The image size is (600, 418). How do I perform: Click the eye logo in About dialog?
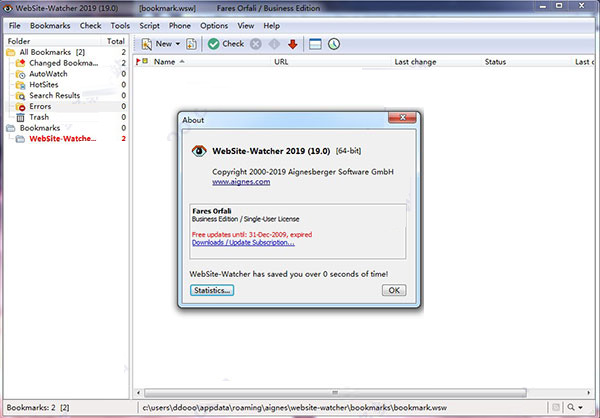tap(199, 151)
